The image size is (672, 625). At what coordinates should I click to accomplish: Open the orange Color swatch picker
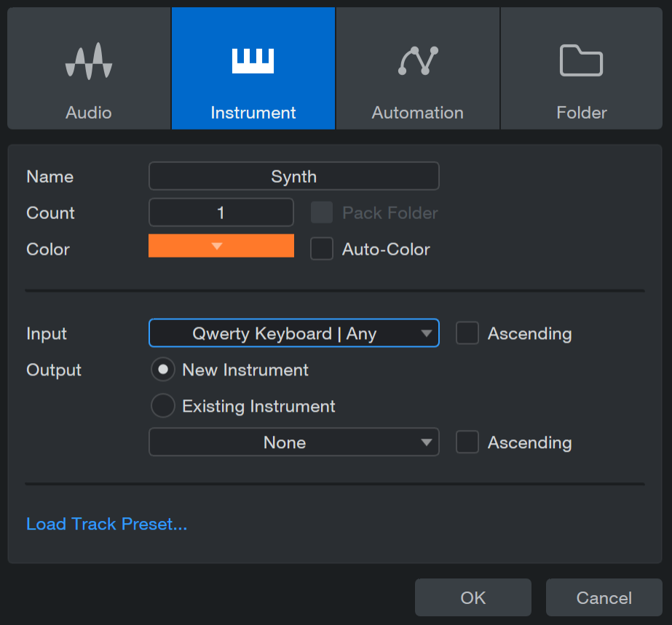point(221,246)
